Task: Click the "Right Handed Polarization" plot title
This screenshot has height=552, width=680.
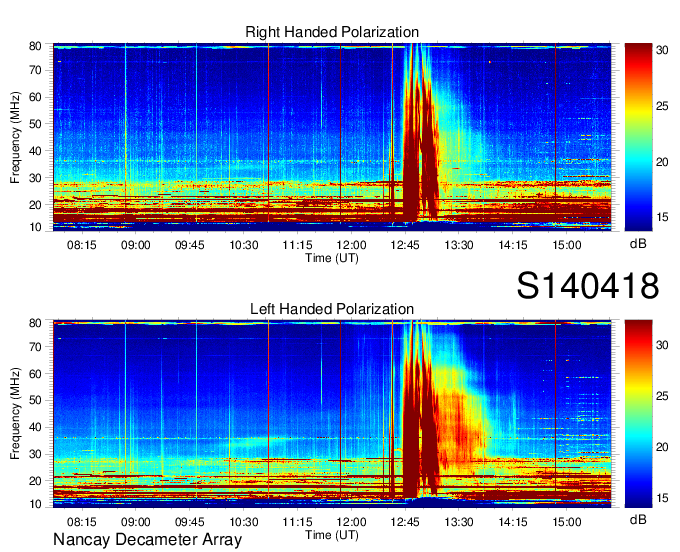Action: click(x=332, y=32)
